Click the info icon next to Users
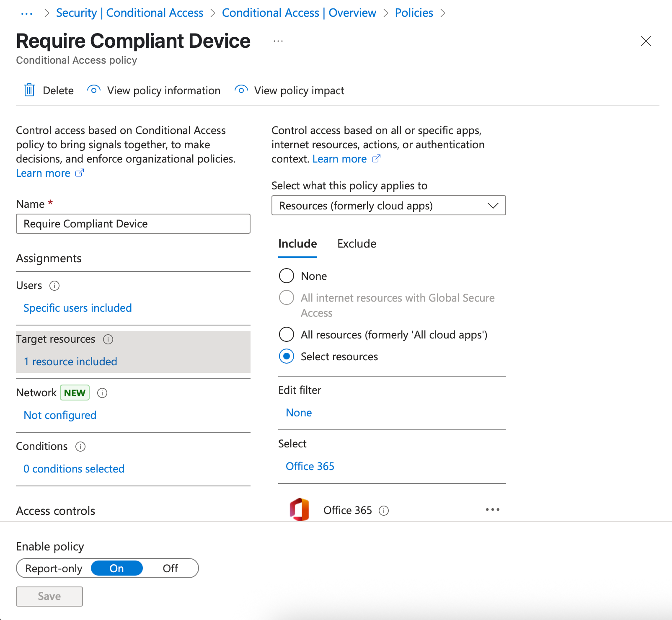Viewport: 672px width, 620px height. (x=54, y=286)
